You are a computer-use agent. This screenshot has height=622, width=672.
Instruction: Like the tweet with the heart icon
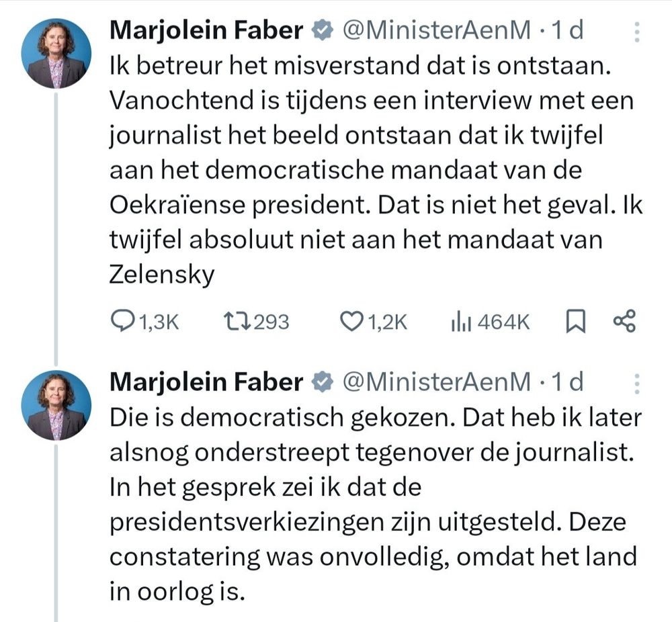351,322
